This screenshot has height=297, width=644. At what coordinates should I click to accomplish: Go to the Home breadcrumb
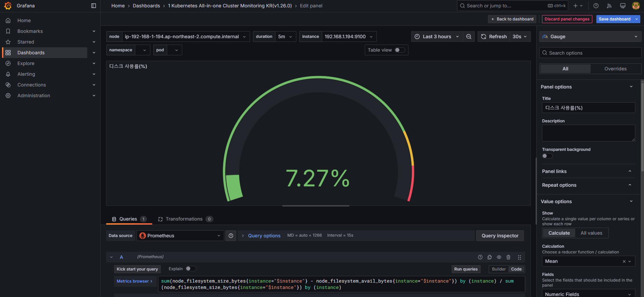pyautogui.click(x=118, y=6)
